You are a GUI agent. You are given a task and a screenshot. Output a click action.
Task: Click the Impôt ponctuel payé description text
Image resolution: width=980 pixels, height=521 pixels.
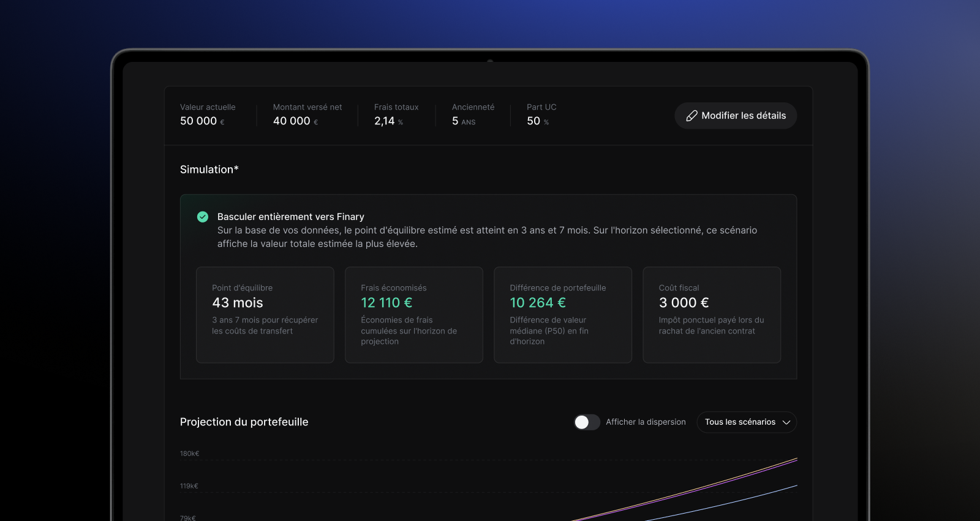coord(712,325)
